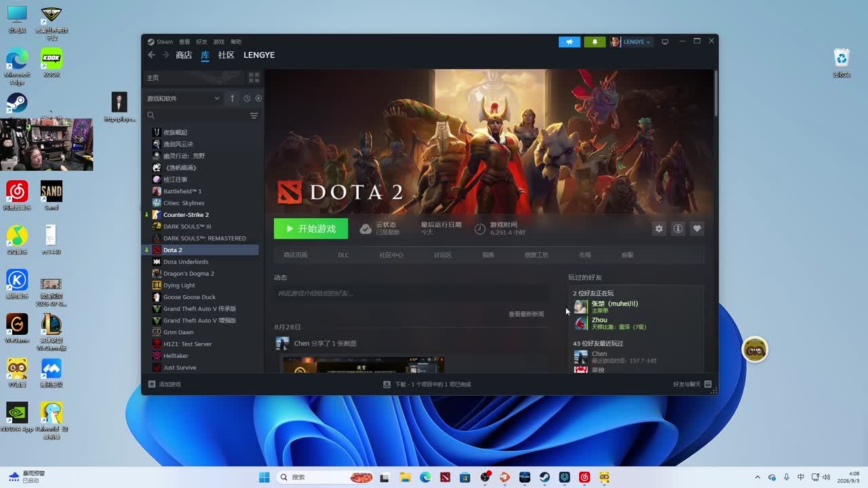Add Dota 2 to favorites heart
The width and height of the screenshot is (868, 488).
pyautogui.click(x=696, y=229)
